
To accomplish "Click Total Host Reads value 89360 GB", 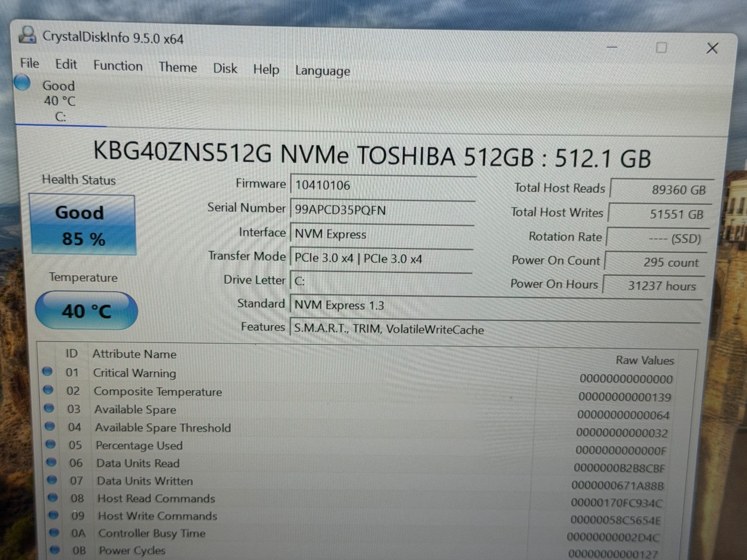I will point(662,189).
